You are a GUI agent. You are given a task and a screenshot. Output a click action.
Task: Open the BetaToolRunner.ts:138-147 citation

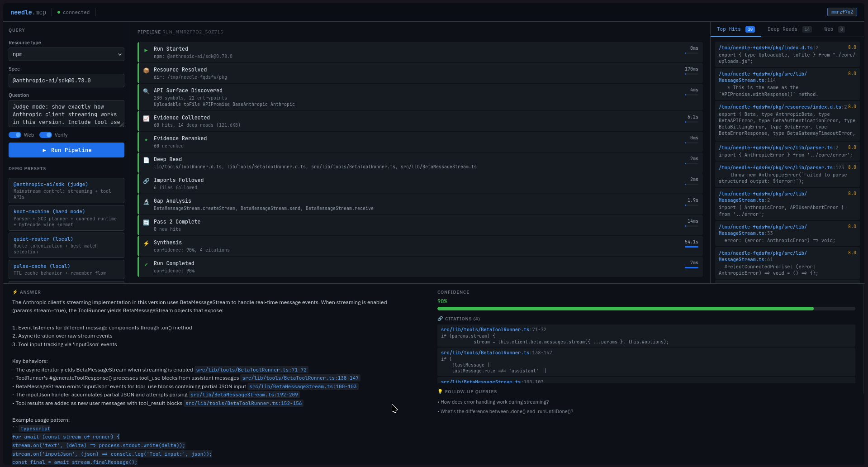[x=497, y=353]
